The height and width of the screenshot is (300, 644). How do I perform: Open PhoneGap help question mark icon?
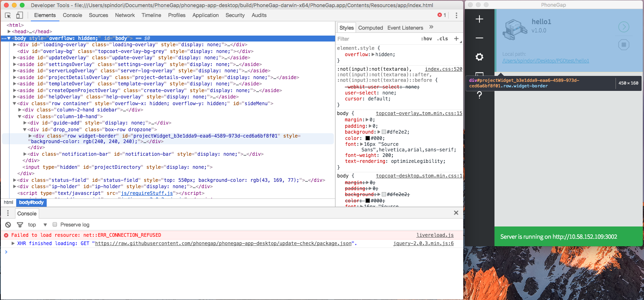[479, 95]
